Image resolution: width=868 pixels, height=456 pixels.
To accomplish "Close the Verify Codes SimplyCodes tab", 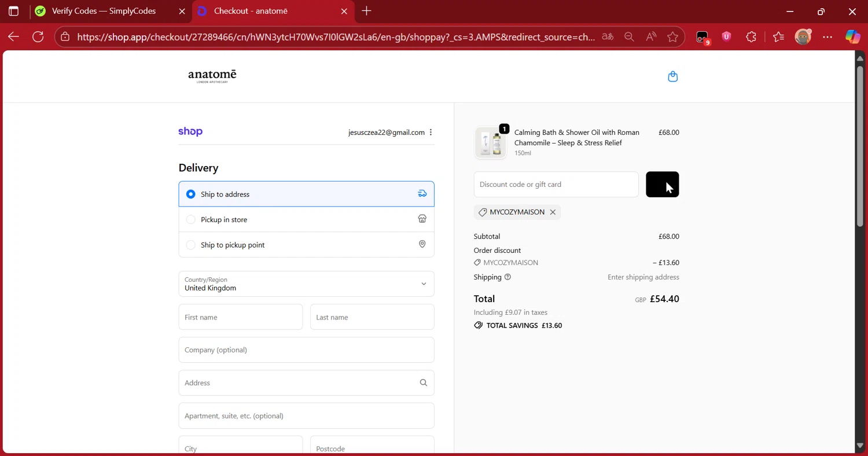I will pyautogui.click(x=182, y=11).
